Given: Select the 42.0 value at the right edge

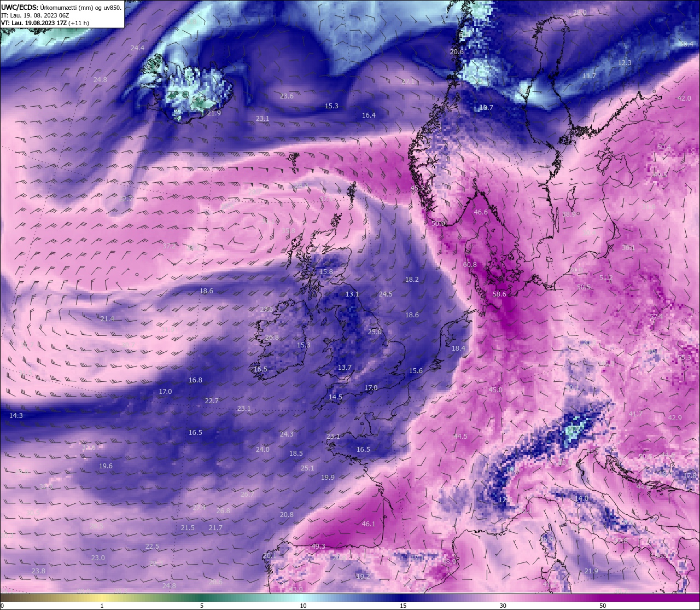Looking at the screenshot, I should coord(684,98).
